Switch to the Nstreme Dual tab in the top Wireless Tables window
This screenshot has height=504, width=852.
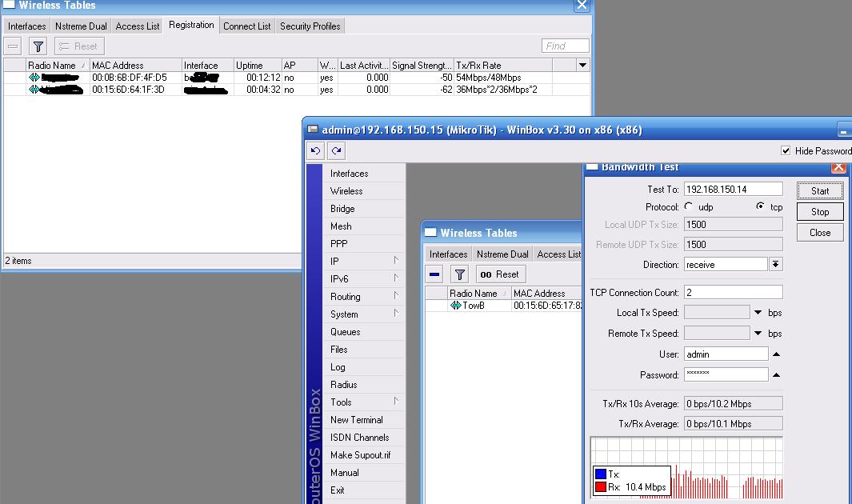(81, 26)
